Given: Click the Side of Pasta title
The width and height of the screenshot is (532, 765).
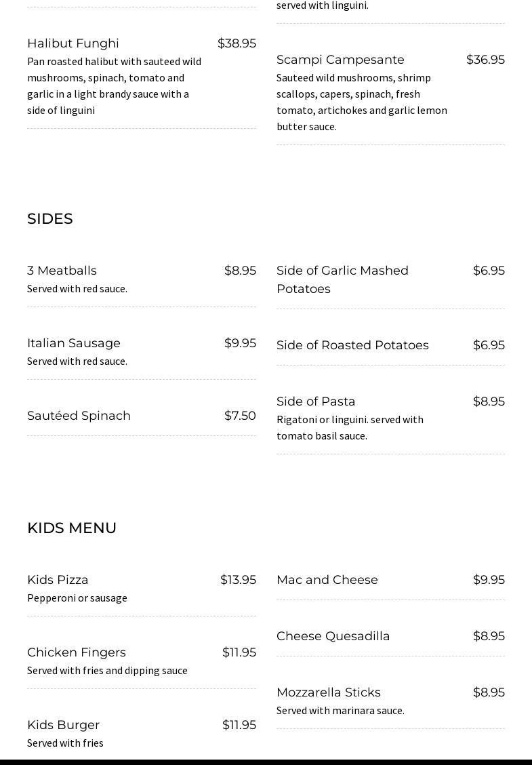Looking at the screenshot, I should tap(316, 401).
